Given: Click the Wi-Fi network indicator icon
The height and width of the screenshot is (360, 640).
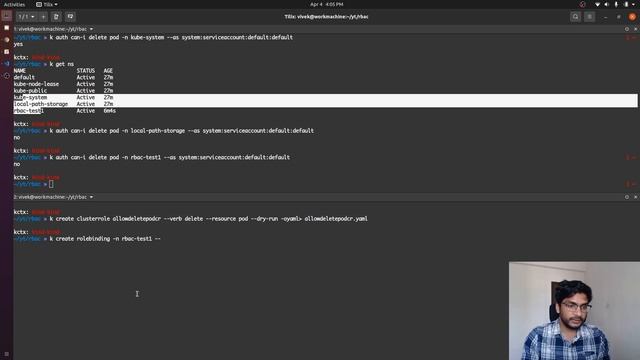Looking at the screenshot, I should click(x=597, y=4).
